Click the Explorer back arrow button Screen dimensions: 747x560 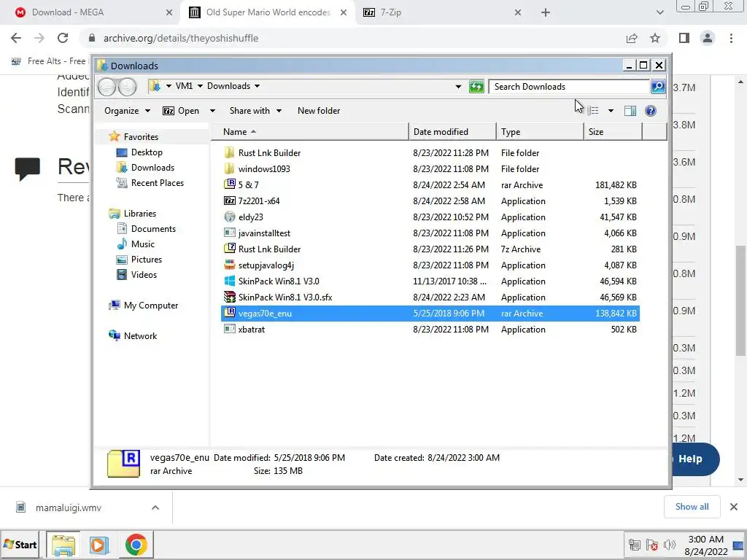pyautogui.click(x=107, y=87)
